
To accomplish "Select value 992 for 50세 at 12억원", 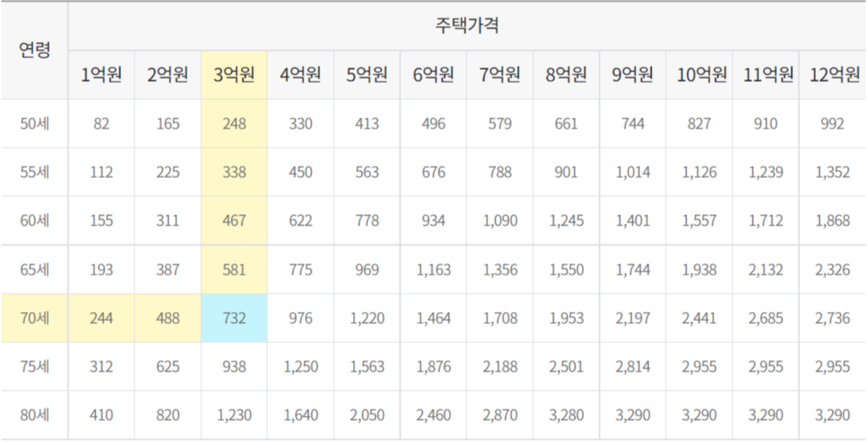I will (832, 124).
